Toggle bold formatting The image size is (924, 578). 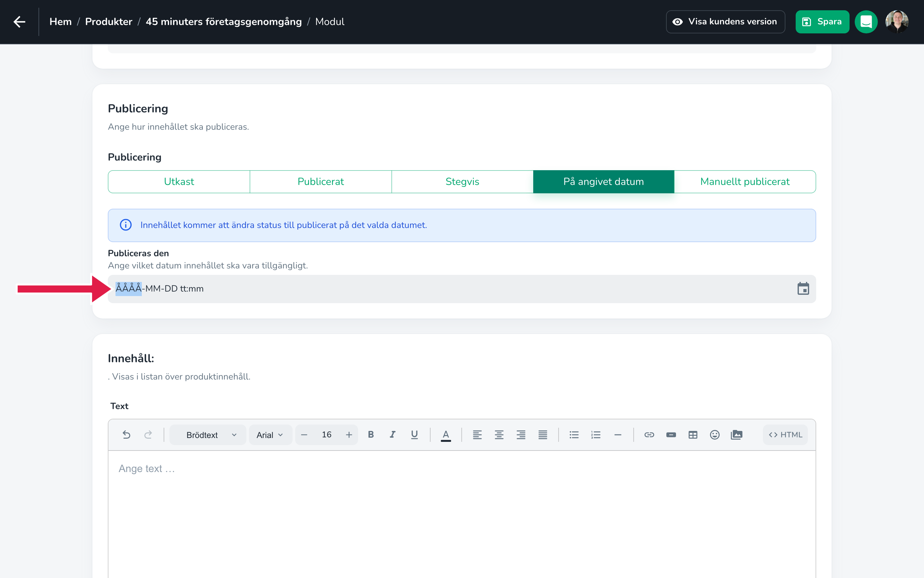click(x=371, y=435)
